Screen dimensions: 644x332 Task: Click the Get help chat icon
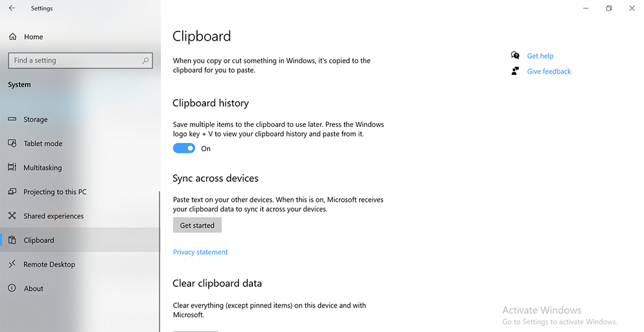515,55
